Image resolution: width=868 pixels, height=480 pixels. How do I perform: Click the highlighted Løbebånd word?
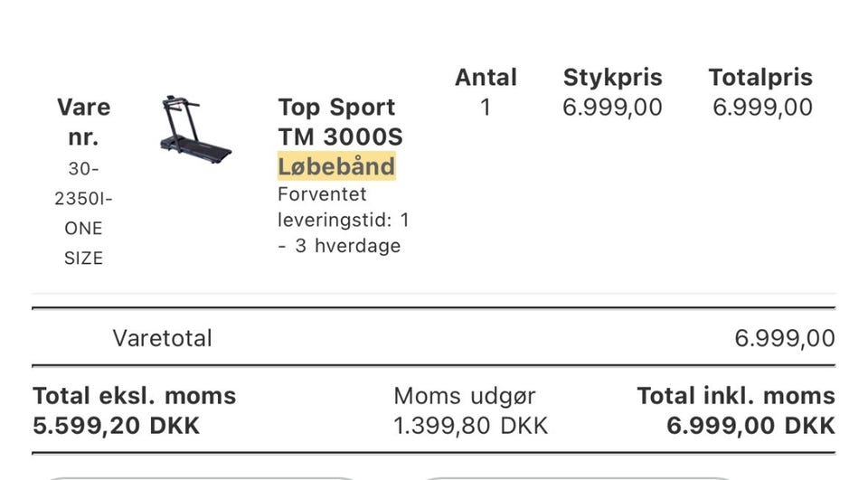pyautogui.click(x=336, y=166)
